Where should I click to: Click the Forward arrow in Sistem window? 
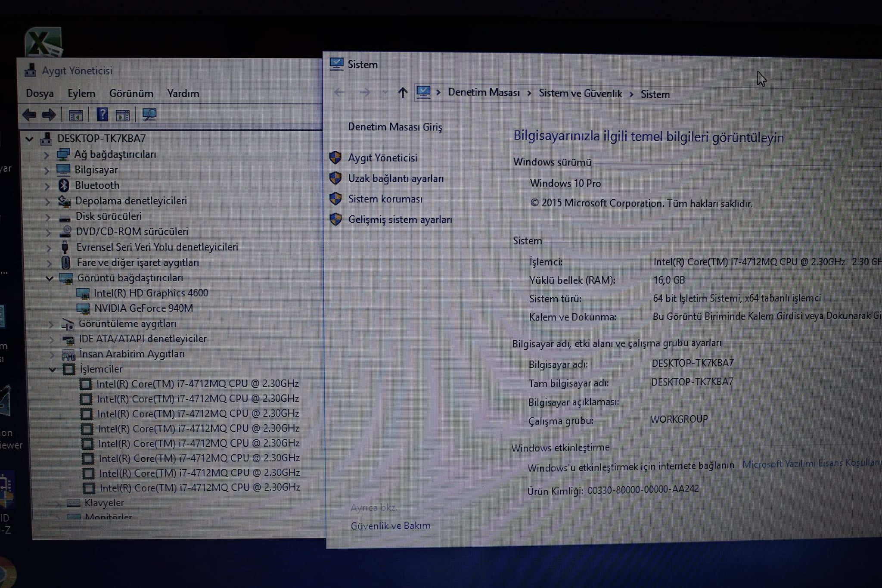click(365, 92)
